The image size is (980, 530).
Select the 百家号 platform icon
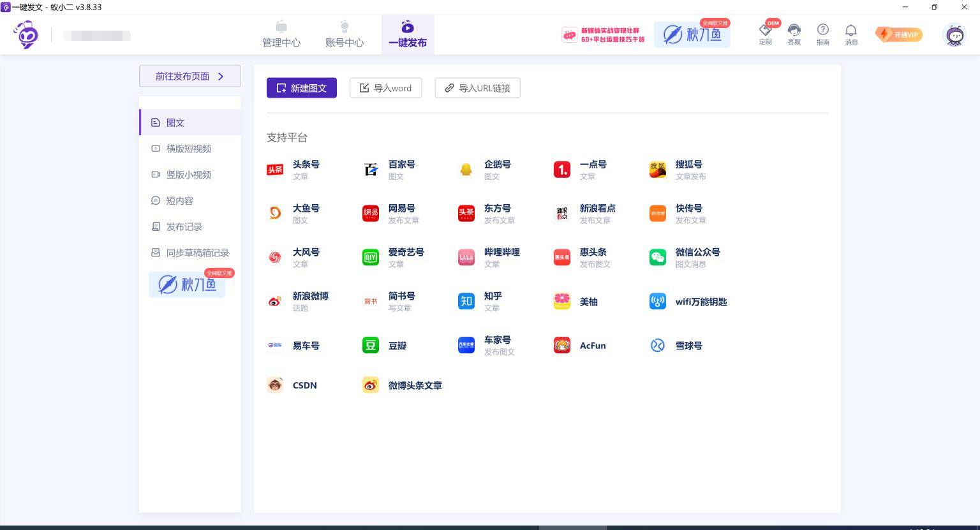pos(371,170)
